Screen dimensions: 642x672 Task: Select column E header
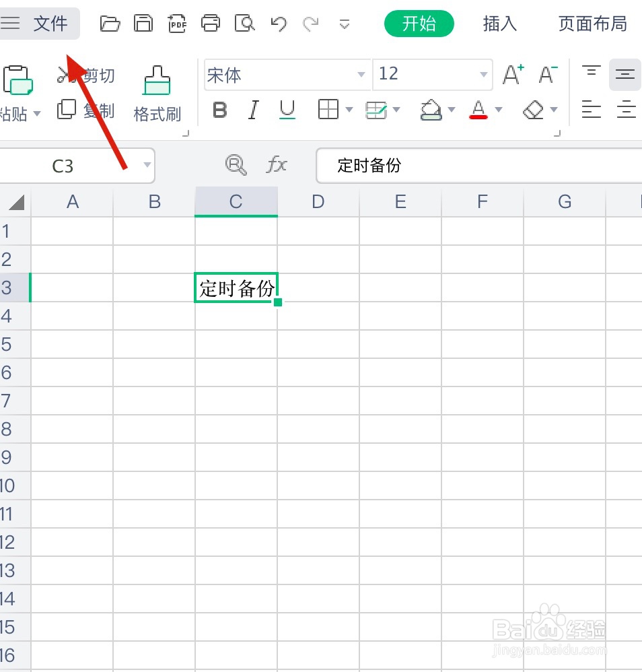400,201
